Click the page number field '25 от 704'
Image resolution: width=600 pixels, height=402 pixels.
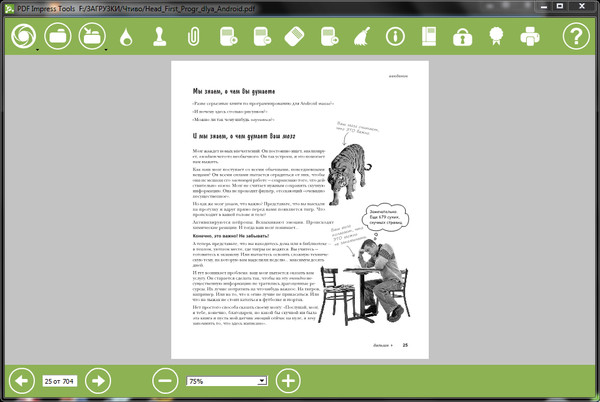60,381
